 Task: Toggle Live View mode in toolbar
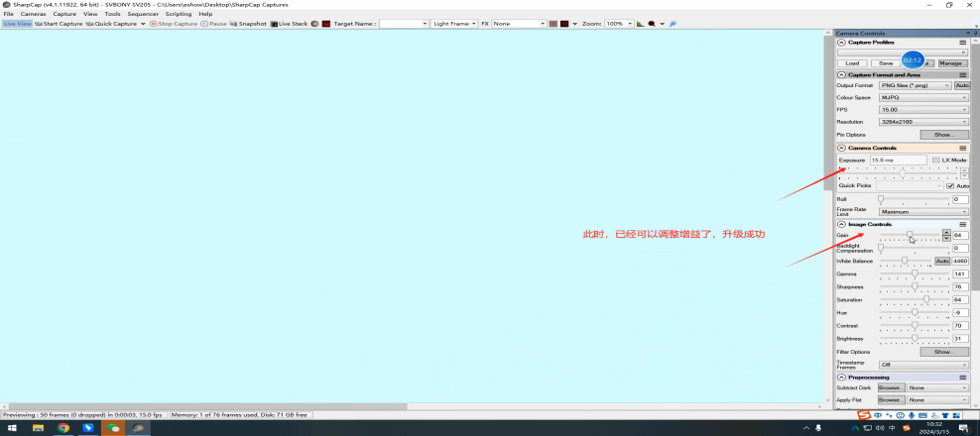click(17, 23)
